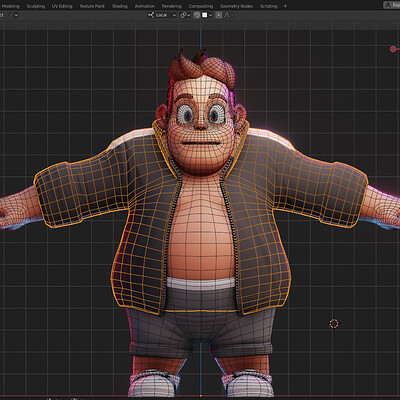Open the proportional falloff curve menu

(227, 15)
